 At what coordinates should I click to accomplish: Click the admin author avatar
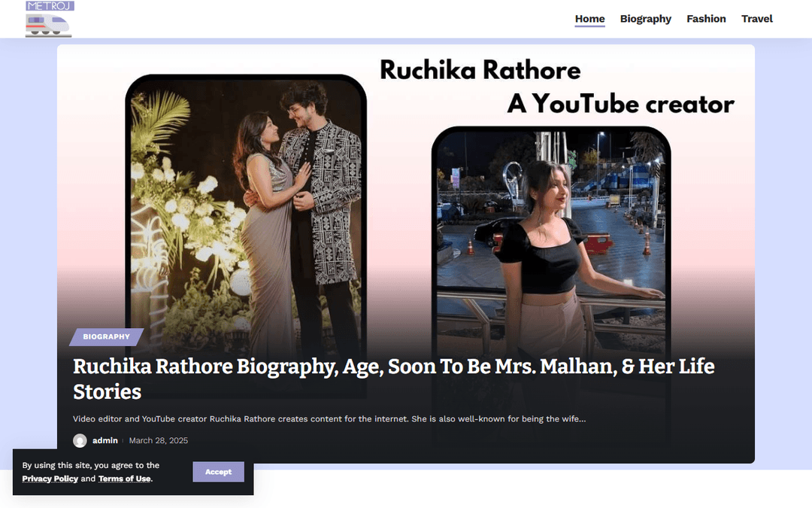pos(80,440)
